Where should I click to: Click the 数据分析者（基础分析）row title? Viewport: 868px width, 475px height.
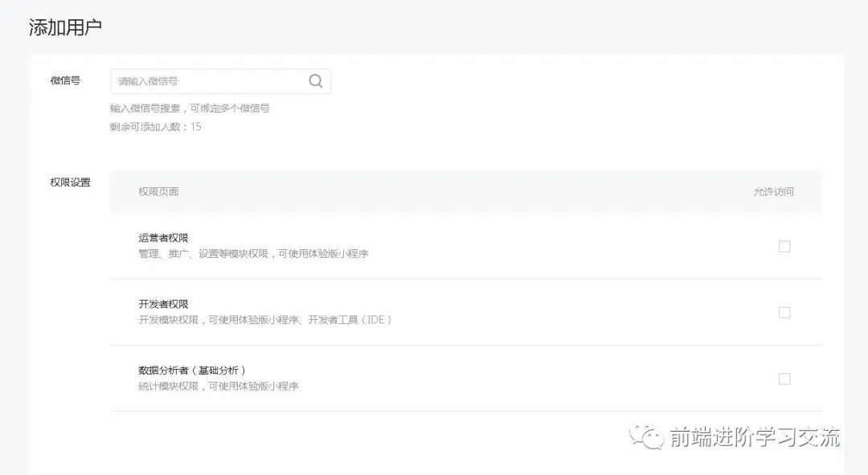pyautogui.click(x=191, y=371)
